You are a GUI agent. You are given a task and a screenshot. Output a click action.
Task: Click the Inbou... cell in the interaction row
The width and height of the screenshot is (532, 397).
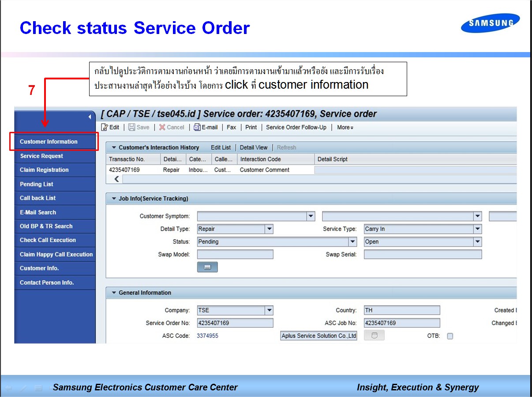point(198,170)
